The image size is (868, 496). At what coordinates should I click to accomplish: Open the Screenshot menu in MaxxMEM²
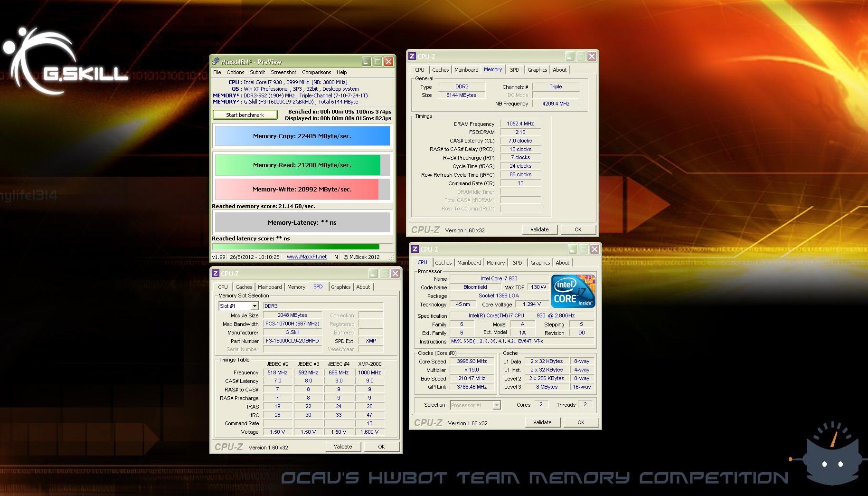(x=283, y=72)
